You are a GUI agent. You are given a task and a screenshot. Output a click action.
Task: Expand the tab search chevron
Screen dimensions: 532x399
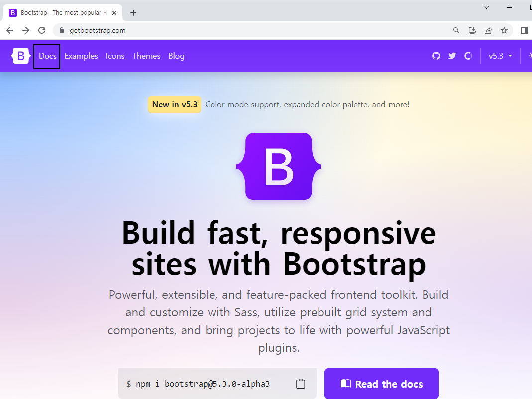tap(486, 7)
